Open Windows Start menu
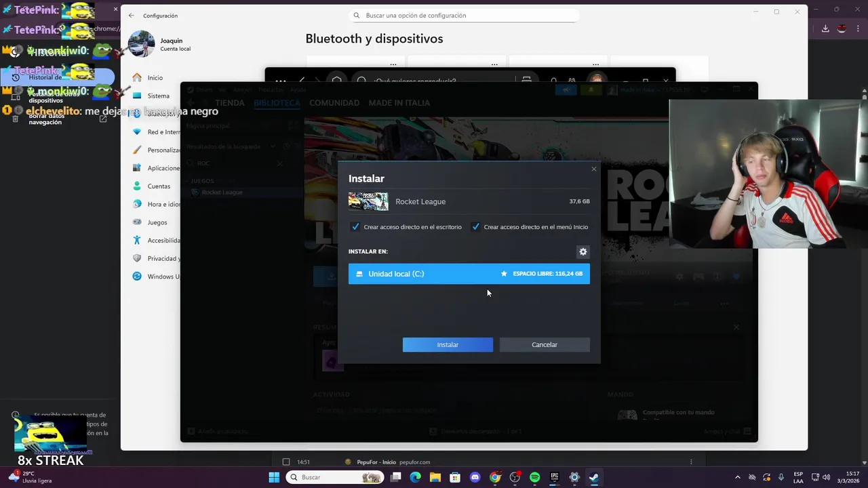The height and width of the screenshot is (488, 868). tap(274, 477)
